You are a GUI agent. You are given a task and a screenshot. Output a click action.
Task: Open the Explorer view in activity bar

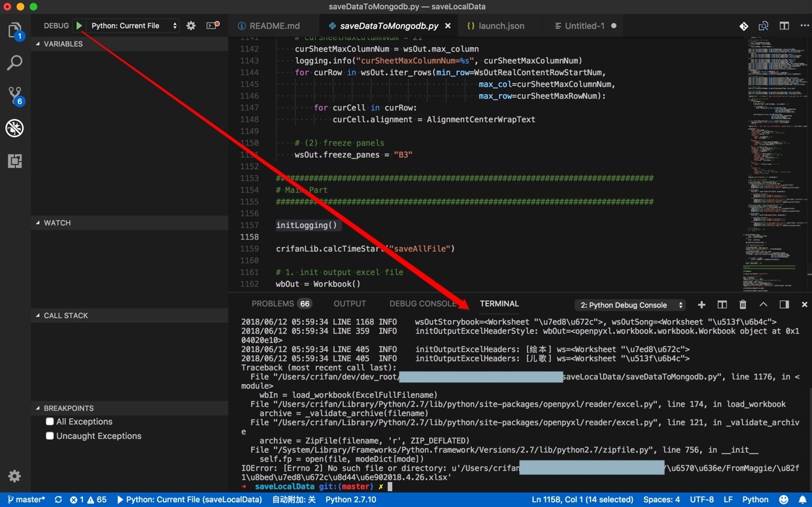(14, 30)
